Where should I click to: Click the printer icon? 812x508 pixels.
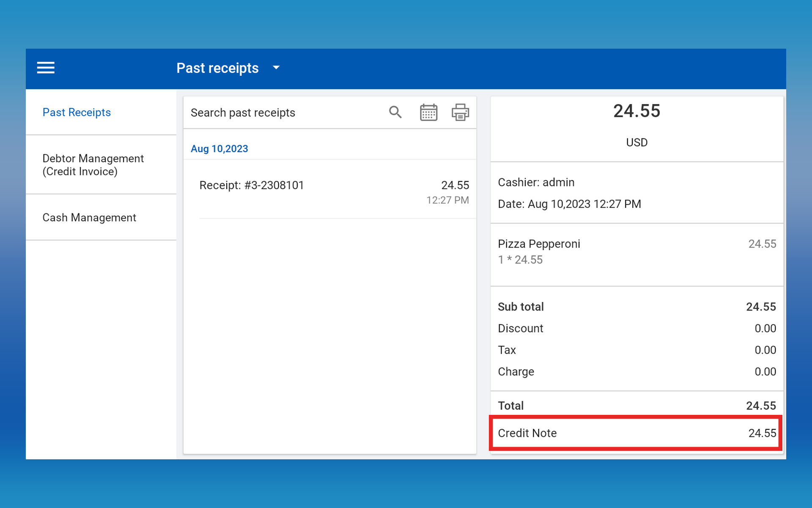pos(460,112)
